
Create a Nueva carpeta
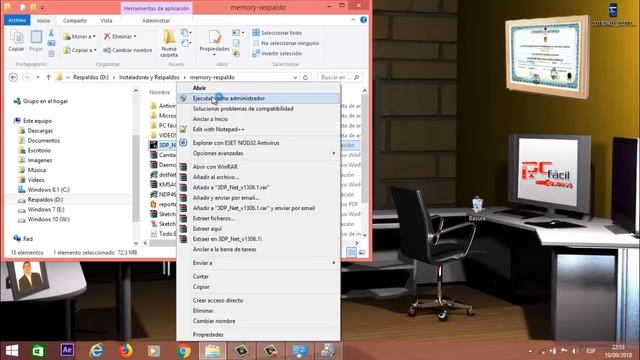[169, 43]
